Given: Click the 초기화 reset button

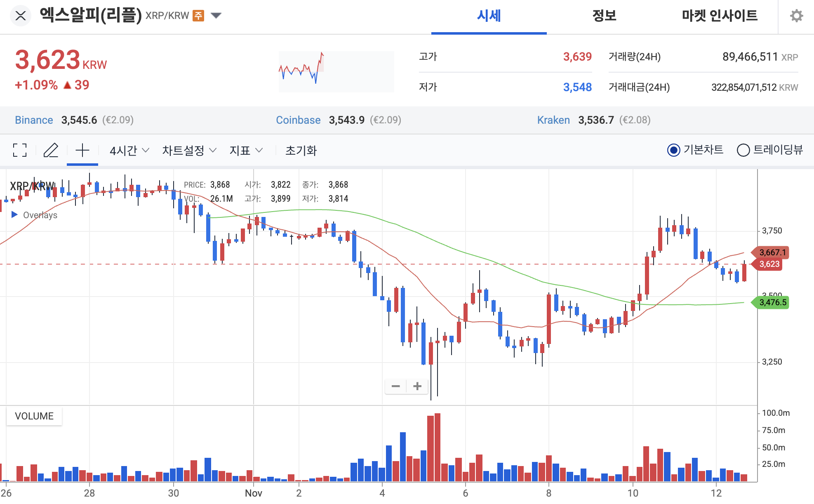Looking at the screenshot, I should point(302,151).
